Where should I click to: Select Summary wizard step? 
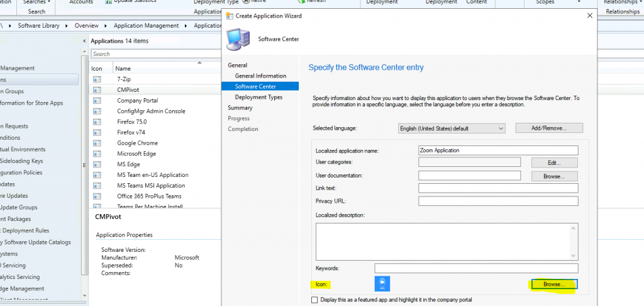(240, 108)
